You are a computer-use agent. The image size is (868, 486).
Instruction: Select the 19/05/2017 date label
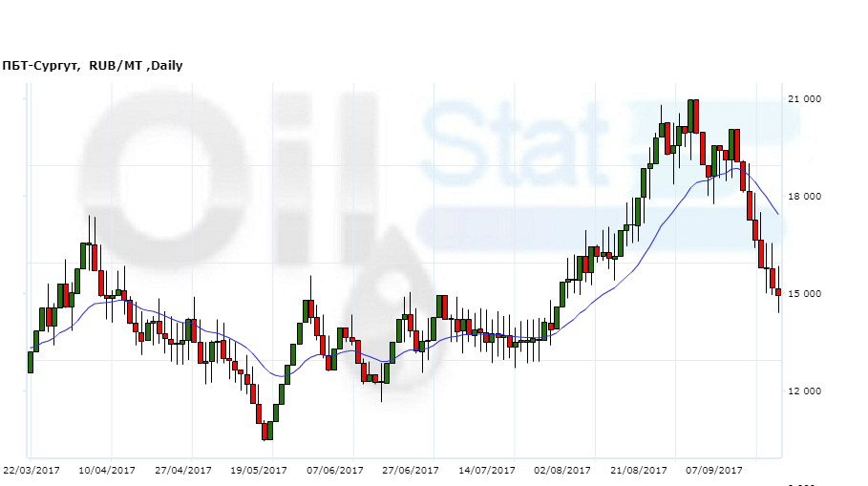tap(259, 470)
